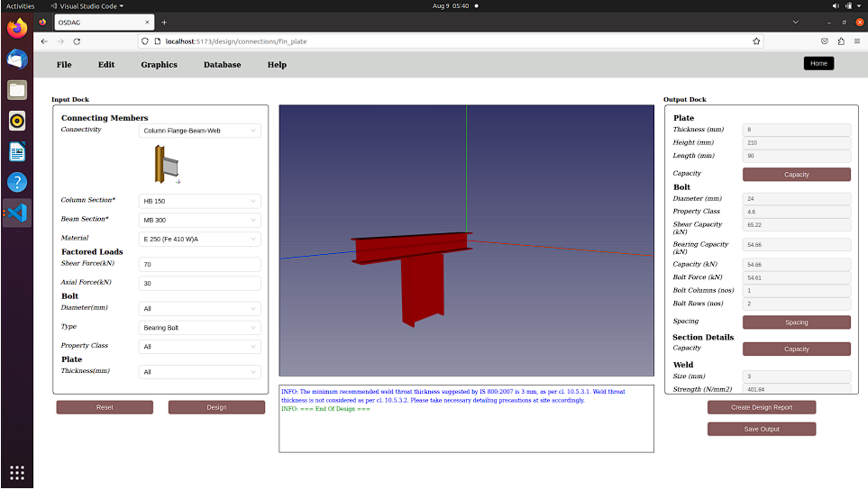Screen dimensions: 868x490
Task: Open the File menu
Action: pos(64,65)
